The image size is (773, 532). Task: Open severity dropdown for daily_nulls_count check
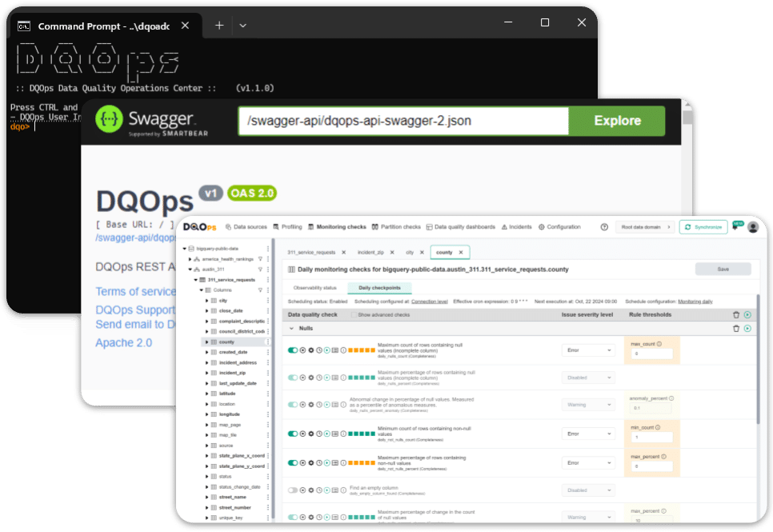[x=588, y=350]
